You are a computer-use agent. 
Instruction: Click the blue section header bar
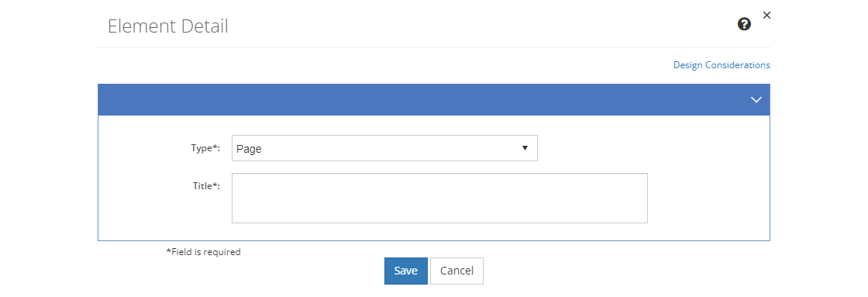click(x=434, y=100)
